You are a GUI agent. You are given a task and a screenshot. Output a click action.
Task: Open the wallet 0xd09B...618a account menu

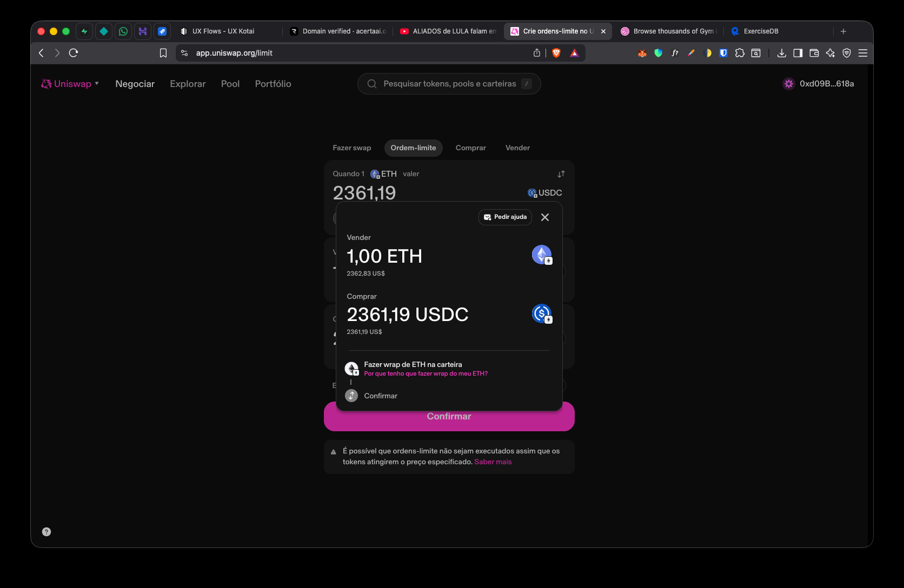click(819, 84)
